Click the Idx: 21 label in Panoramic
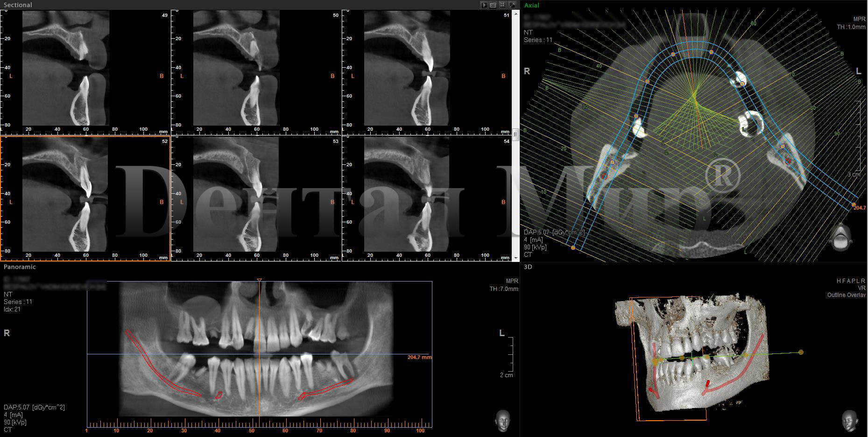The image size is (868, 437). coord(12,309)
